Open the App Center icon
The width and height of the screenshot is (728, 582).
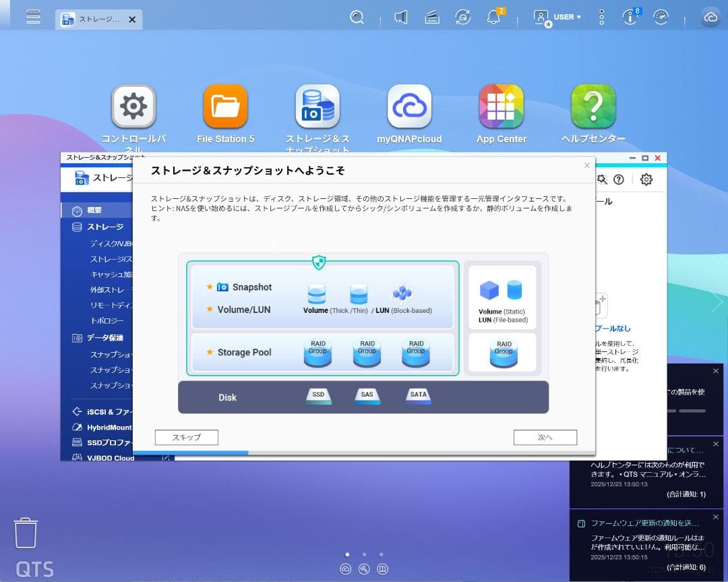click(501, 107)
